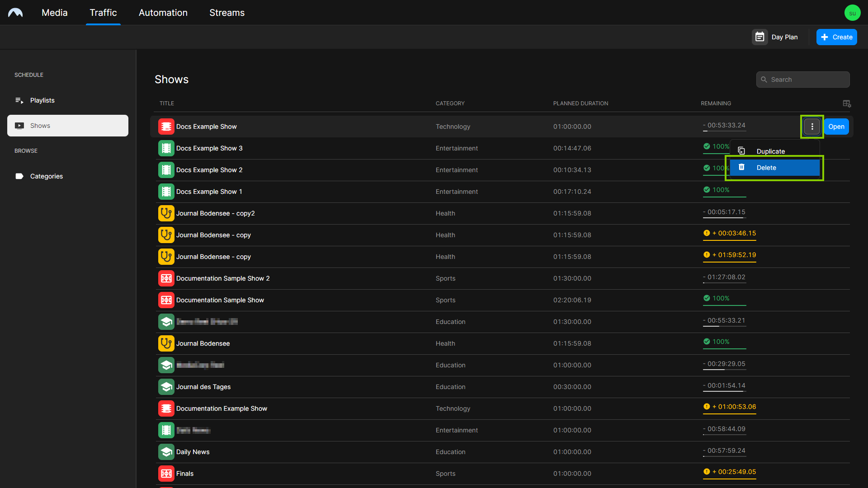The height and width of the screenshot is (488, 868).
Task: Click the table column settings icon
Action: [x=847, y=103]
